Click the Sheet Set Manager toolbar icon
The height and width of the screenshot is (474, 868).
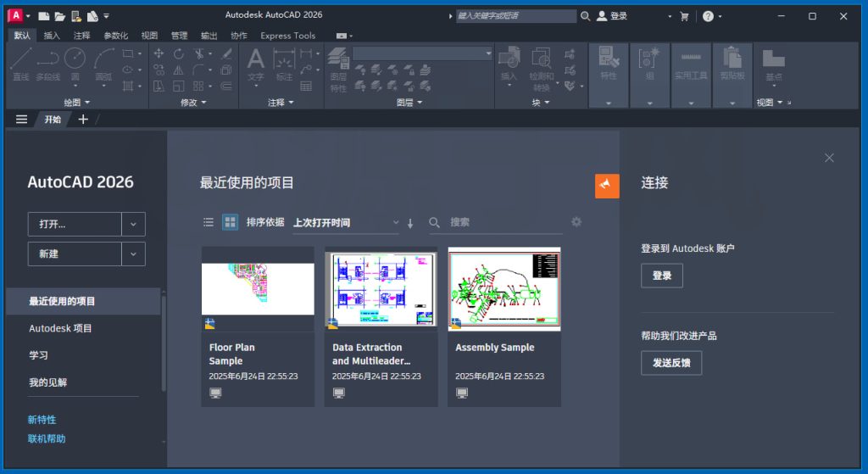pos(92,16)
